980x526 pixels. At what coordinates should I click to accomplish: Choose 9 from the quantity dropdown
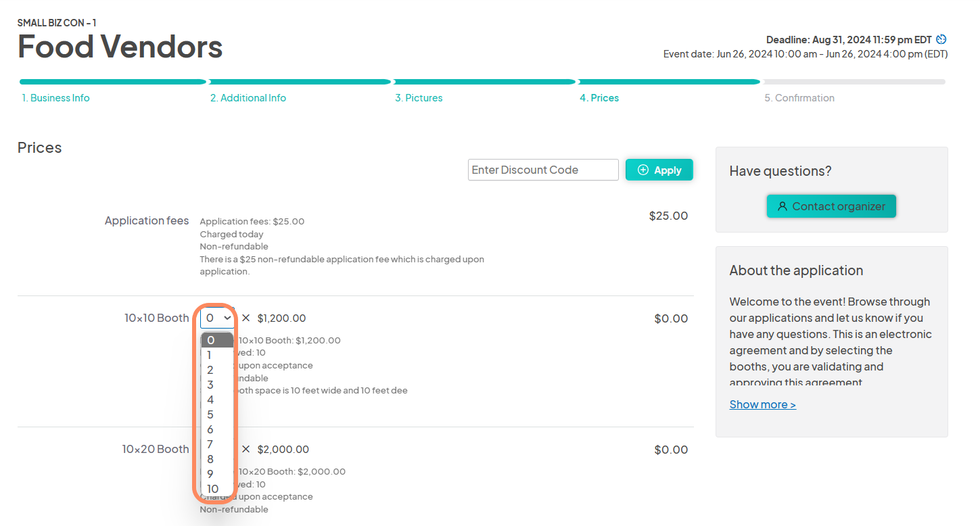click(217, 474)
